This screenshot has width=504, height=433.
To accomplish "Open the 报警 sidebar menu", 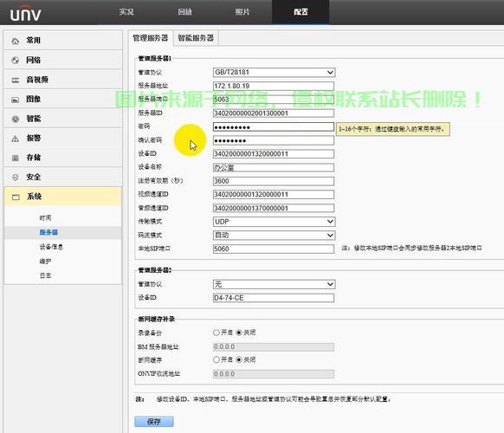I will (x=63, y=138).
